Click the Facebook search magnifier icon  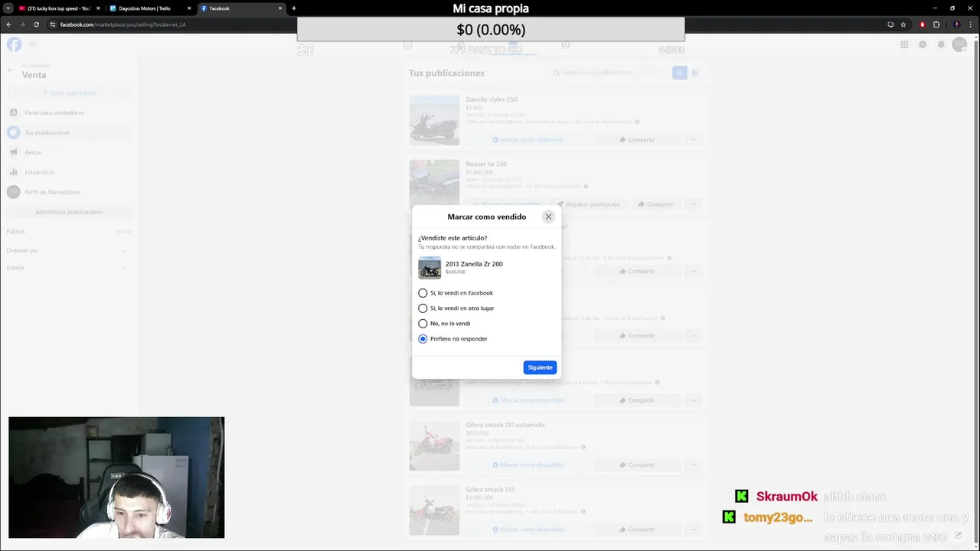pos(33,44)
